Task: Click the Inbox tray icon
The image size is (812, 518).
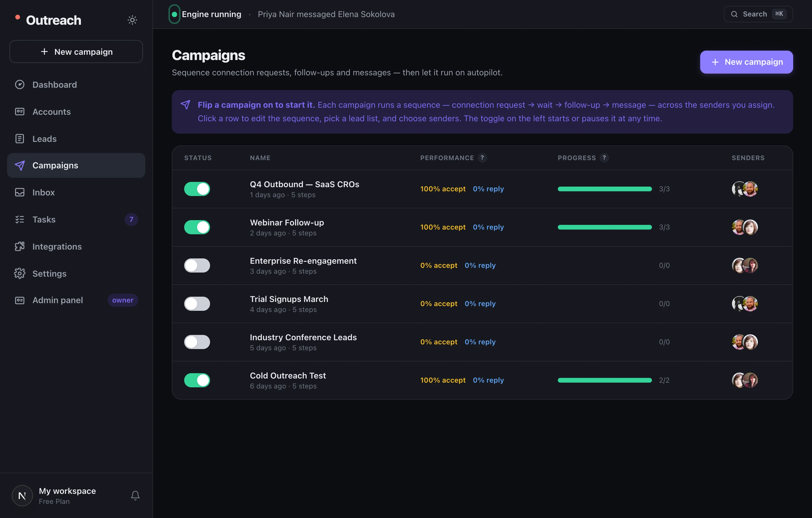Action: [x=19, y=192]
